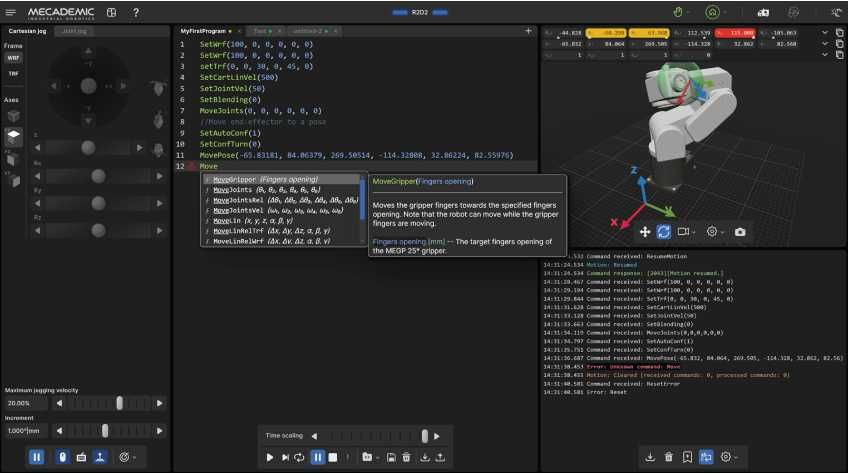Screen dimensions: 848x474
Task: Download the log using the download arrow icon
Action: point(650,457)
